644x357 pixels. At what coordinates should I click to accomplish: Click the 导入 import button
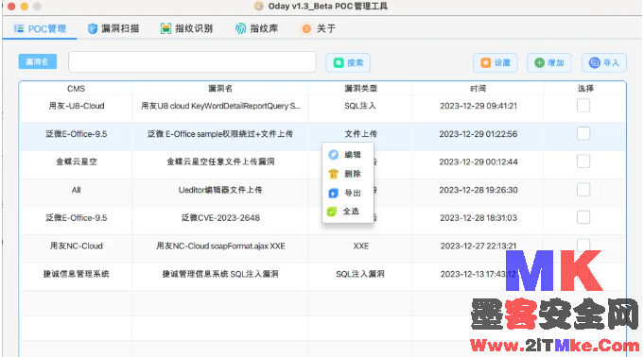[604, 62]
